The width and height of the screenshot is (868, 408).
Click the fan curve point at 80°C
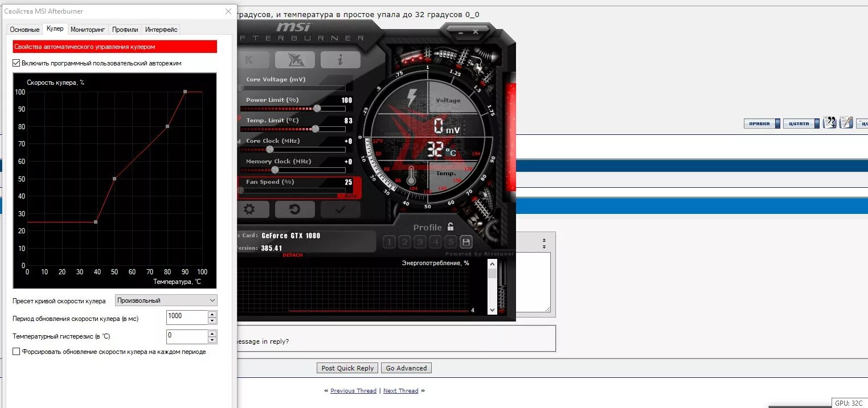click(167, 126)
